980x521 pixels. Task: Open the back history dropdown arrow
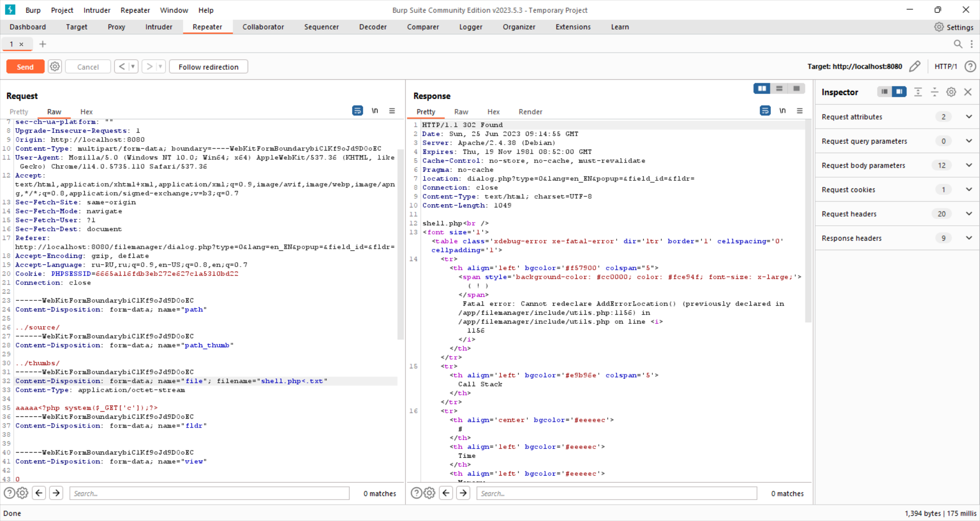click(133, 66)
